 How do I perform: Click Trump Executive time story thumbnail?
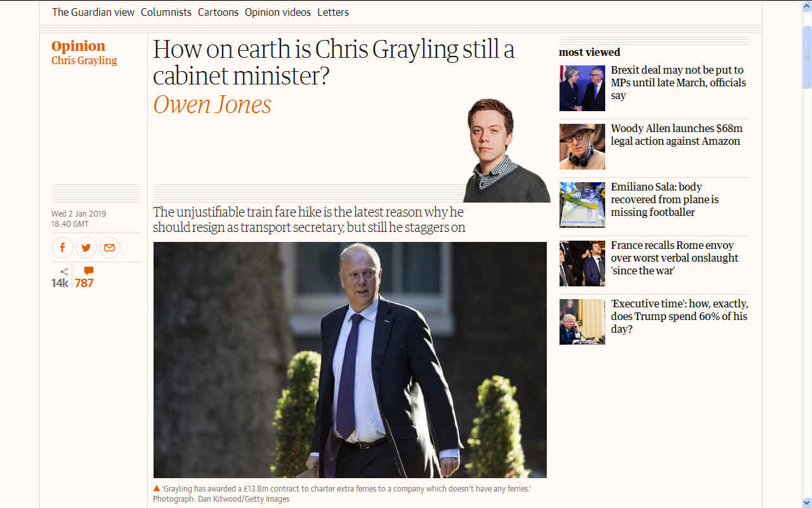pyautogui.click(x=582, y=321)
